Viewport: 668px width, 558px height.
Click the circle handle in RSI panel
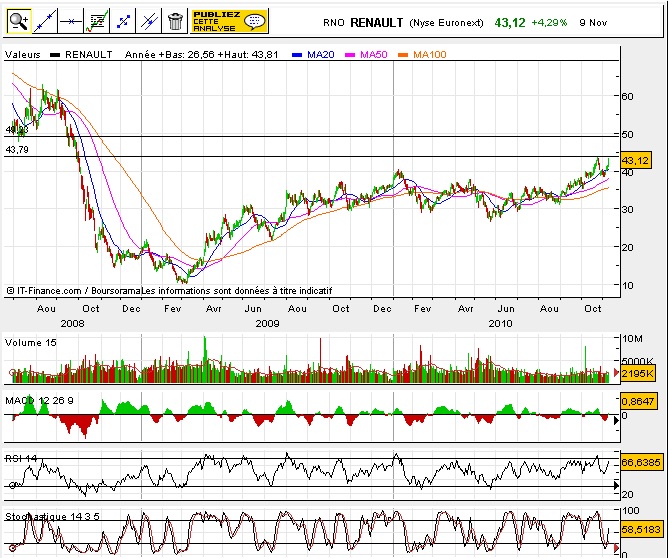click(x=12, y=485)
